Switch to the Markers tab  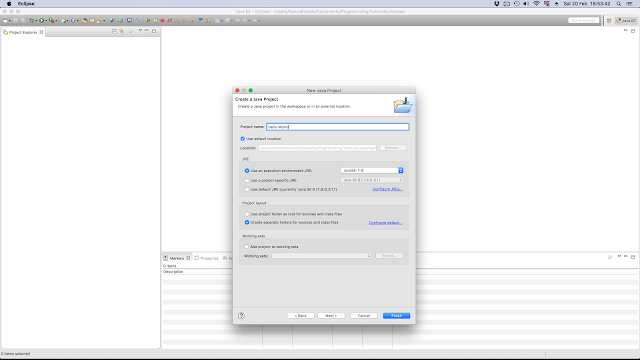[177, 258]
